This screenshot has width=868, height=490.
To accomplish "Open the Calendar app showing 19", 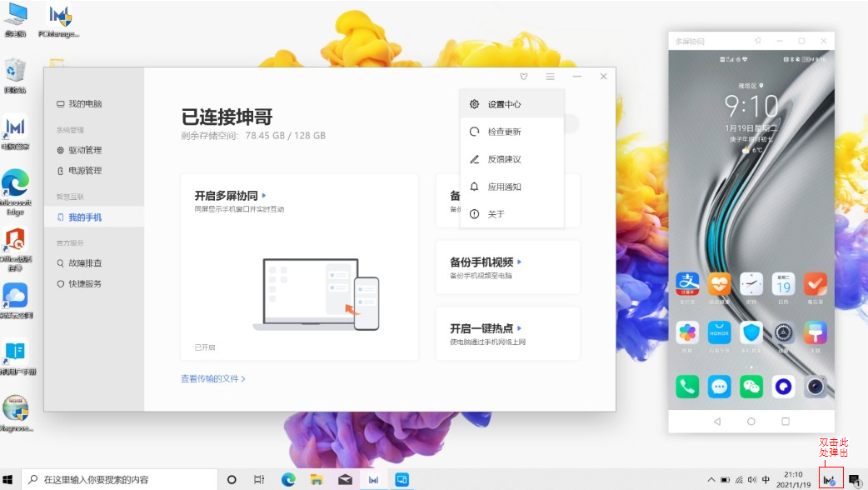I will click(x=783, y=284).
